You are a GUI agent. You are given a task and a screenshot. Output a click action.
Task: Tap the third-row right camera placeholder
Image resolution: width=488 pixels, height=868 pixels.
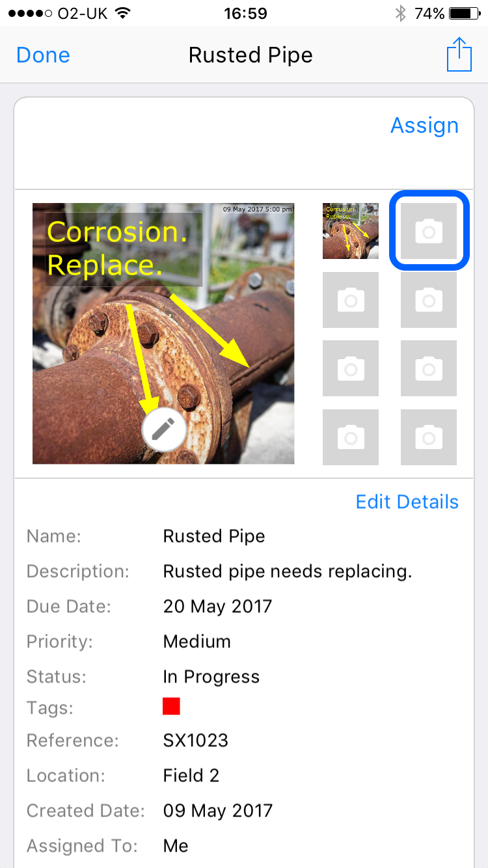(x=429, y=368)
